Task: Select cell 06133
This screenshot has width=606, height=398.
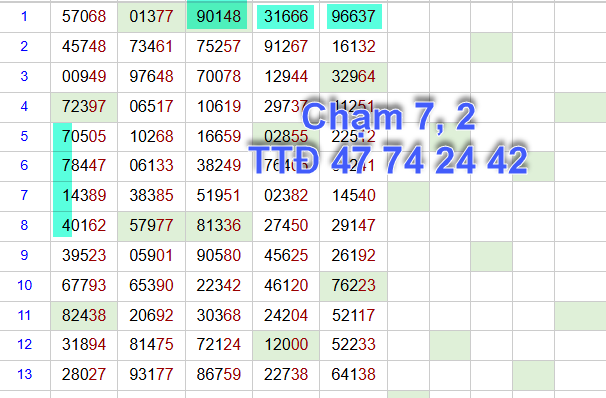Action: coord(152,166)
